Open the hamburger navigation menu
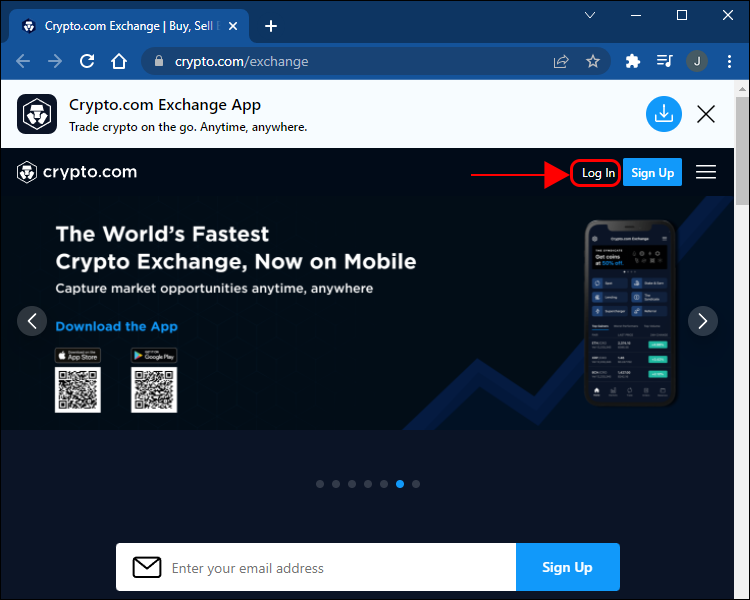 click(x=706, y=172)
